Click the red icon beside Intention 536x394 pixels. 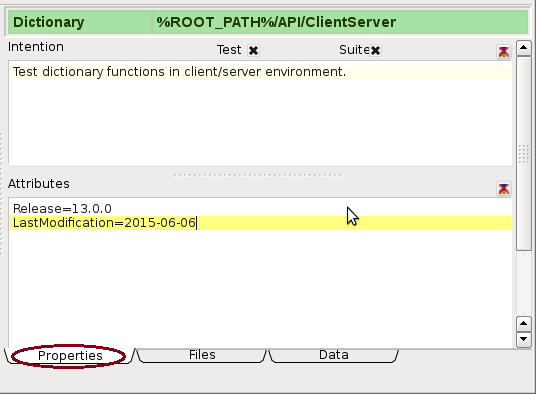[504, 52]
